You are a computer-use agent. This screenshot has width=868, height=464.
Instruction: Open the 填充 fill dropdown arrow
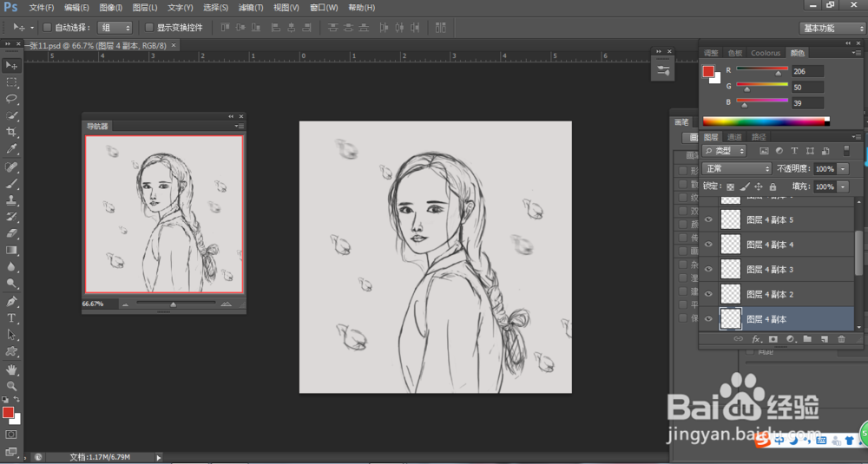(x=843, y=187)
